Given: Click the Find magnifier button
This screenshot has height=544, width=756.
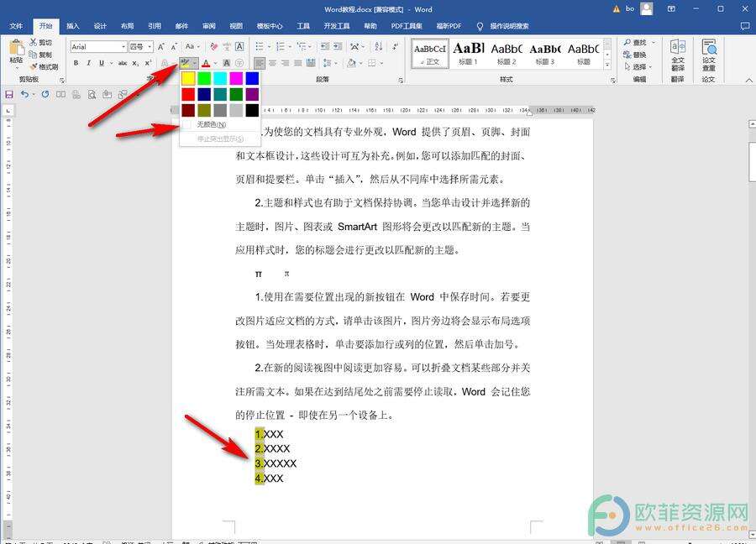Looking at the screenshot, I should point(636,43).
